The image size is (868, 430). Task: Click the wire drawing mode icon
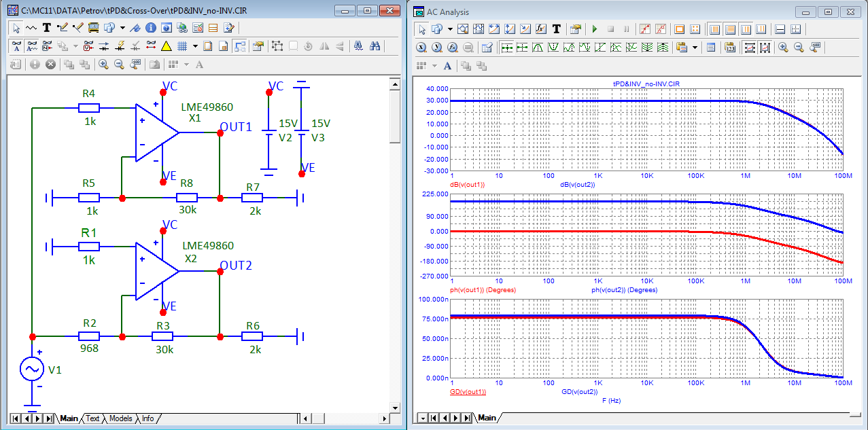pyautogui.click(x=63, y=28)
